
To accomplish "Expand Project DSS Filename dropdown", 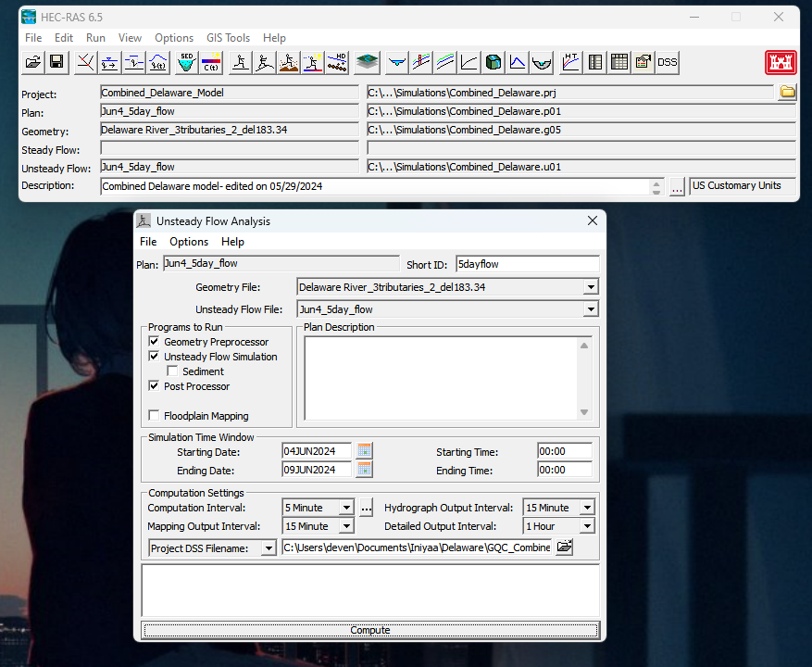I will [x=269, y=548].
